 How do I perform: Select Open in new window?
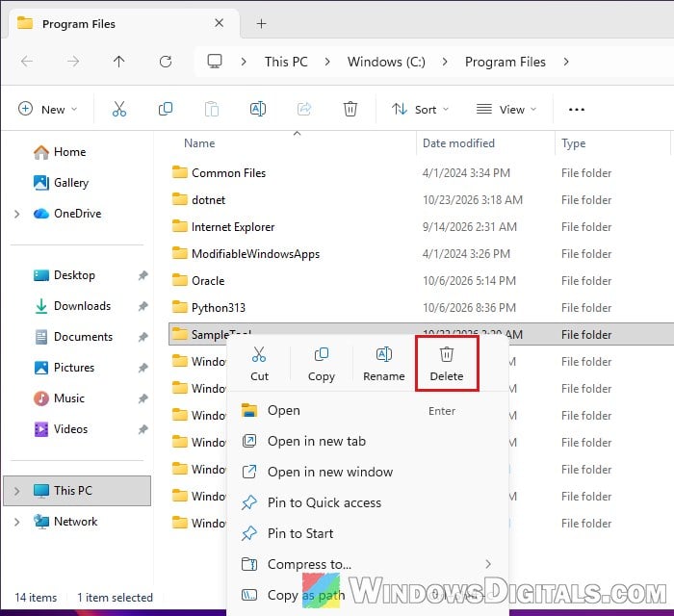click(x=368, y=472)
